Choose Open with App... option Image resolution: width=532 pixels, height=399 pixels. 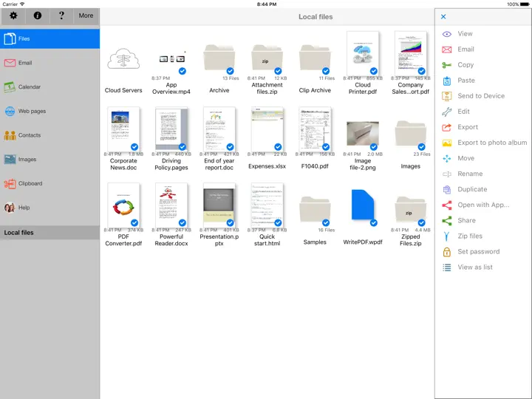483,205
